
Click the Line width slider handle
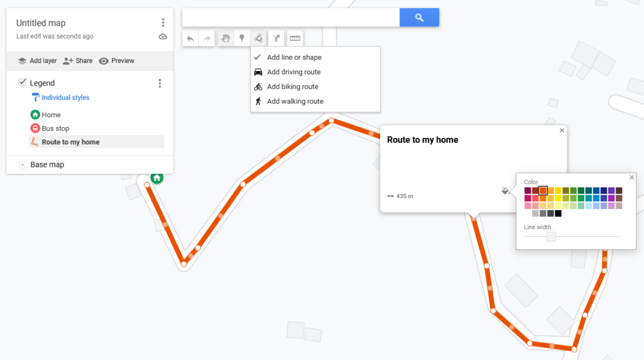tap(551, 237)
